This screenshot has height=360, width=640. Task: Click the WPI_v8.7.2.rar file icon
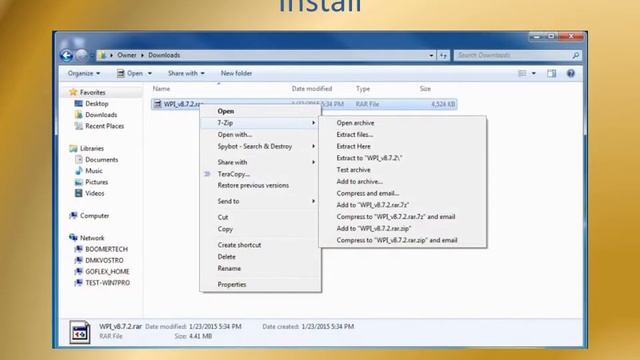(x=157, y=104)
